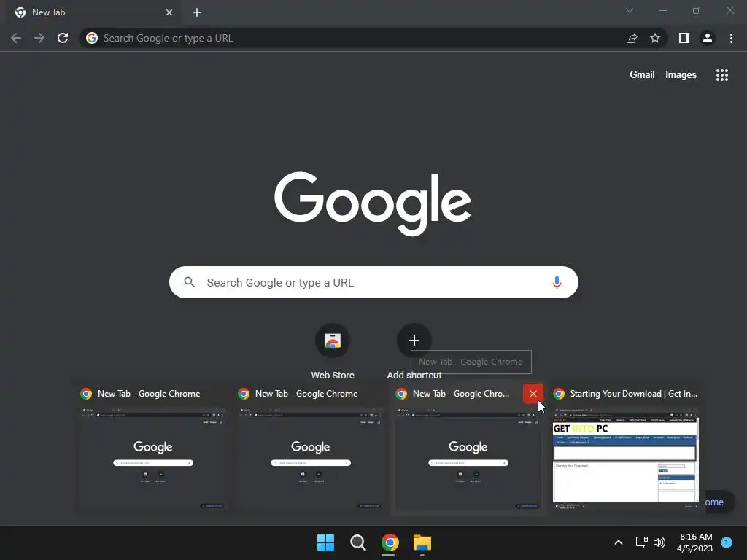Image resolution: width=747 pixels, height=560 pixels.
Task: Open the volume tray icon
Action: [659, 542]
